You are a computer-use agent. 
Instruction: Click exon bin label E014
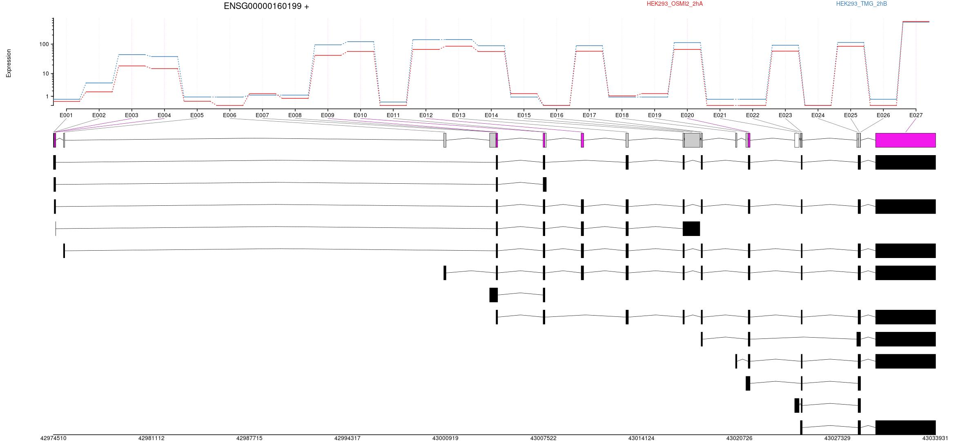pos(491,115)
